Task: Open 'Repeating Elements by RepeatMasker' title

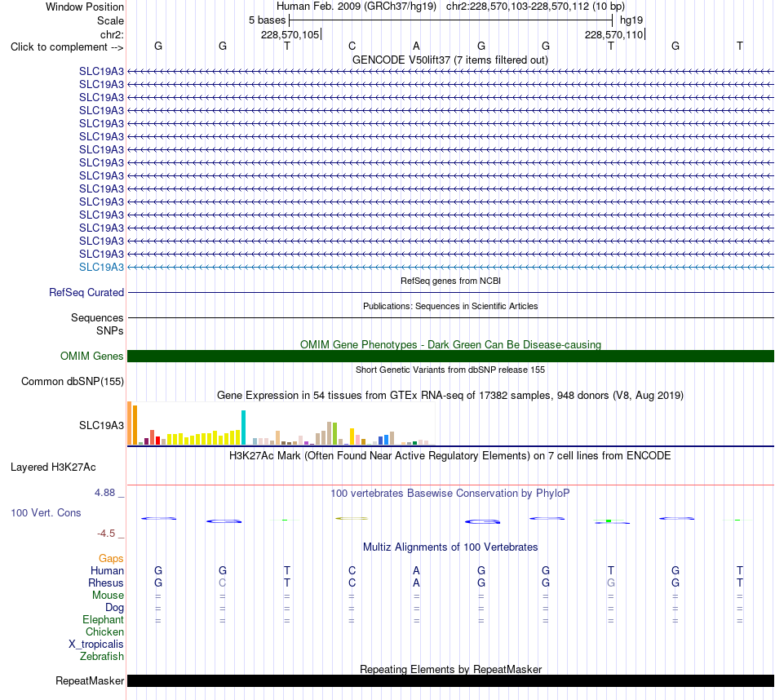Action: pyautogui.click(x=450, y=669)
